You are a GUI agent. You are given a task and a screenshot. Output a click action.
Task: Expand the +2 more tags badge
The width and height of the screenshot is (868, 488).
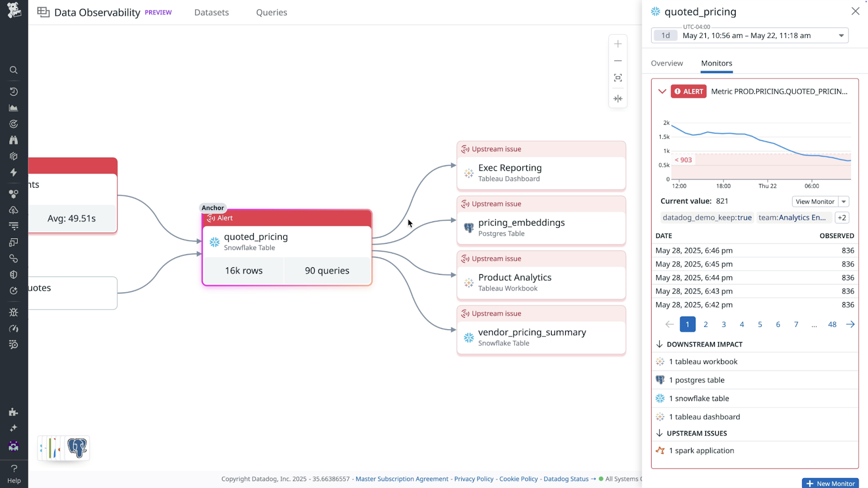842,217
